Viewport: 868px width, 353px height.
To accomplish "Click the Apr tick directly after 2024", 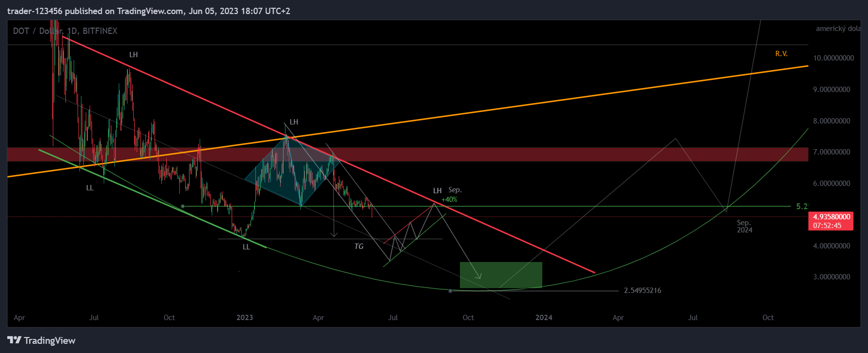I will (x=618, y=318).
